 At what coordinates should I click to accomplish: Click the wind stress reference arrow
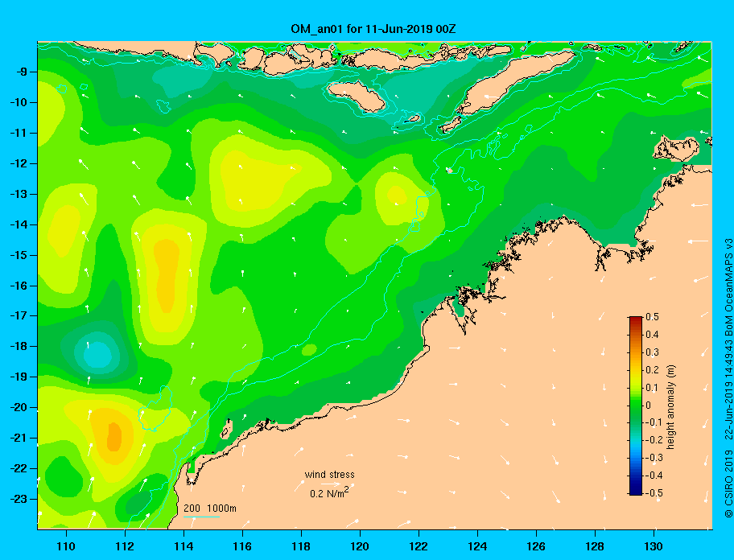(x=331, y=484)
